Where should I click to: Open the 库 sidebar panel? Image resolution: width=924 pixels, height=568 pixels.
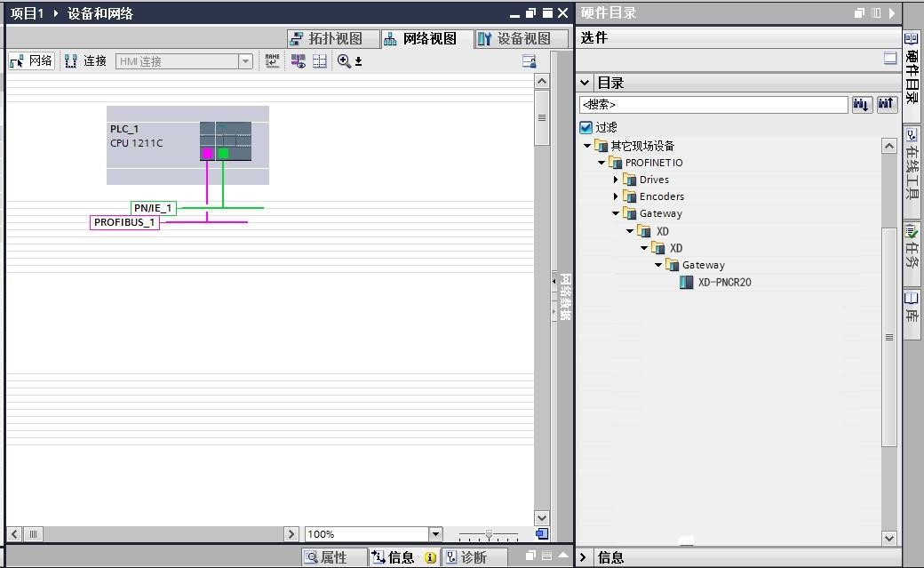[911, 316]
